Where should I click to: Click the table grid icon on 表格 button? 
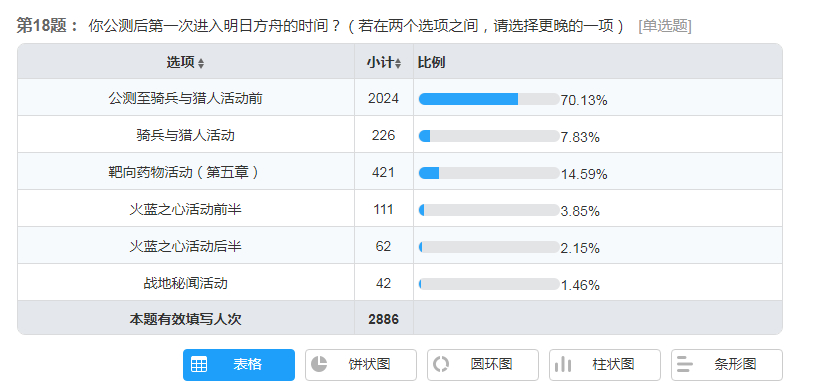pyautogui.click(x=199, y=364)
